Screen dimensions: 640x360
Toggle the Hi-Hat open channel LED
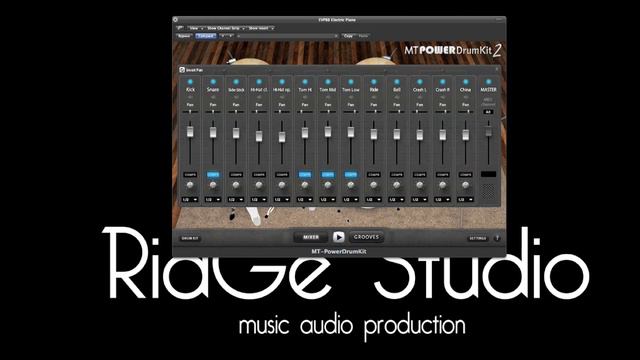(x=282, y=82)
